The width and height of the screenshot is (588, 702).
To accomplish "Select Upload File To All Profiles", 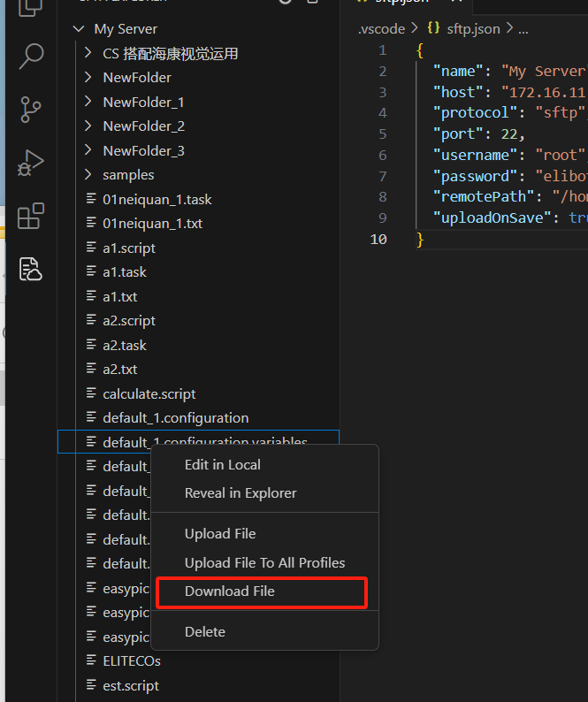I will (x=264, y=563).
